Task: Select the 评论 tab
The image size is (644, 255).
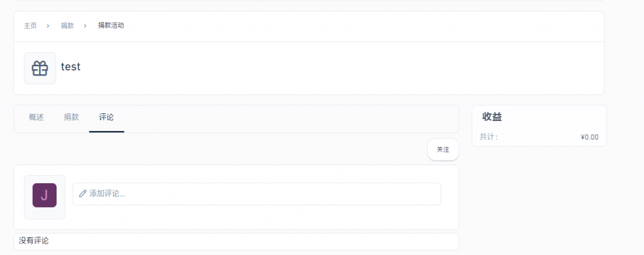Action: click(106, 117)
